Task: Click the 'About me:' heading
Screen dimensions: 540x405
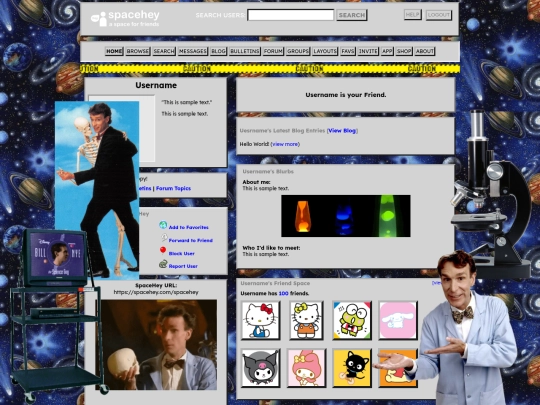Action: click(256, 182)
